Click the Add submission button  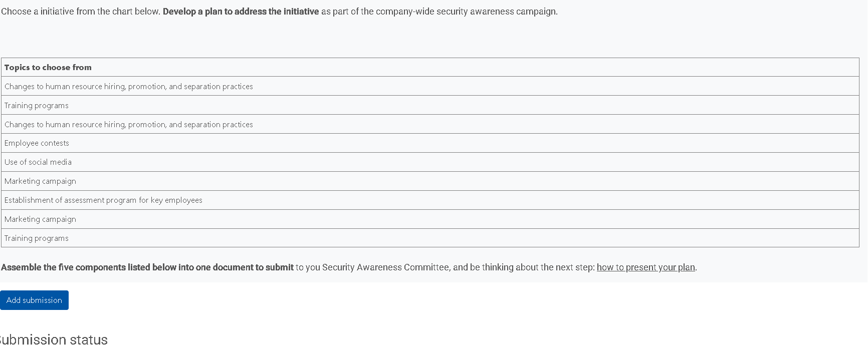click(34, 300)
